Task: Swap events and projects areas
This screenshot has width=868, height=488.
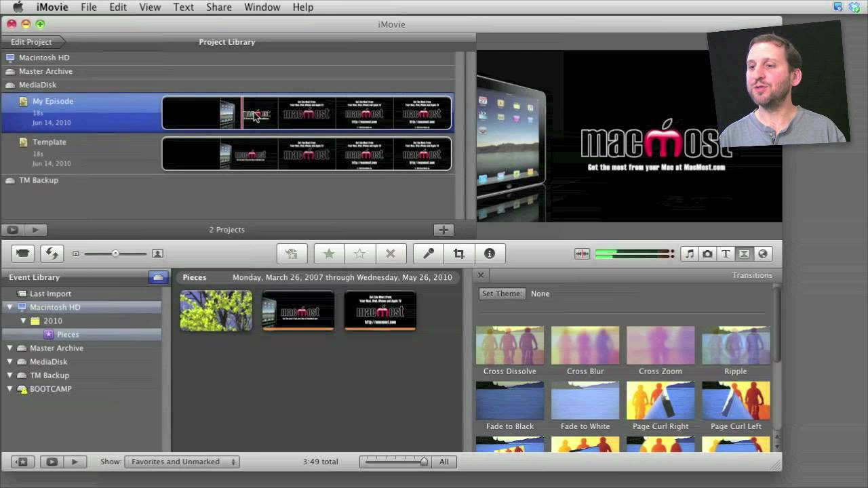Action: click(52, 253)
